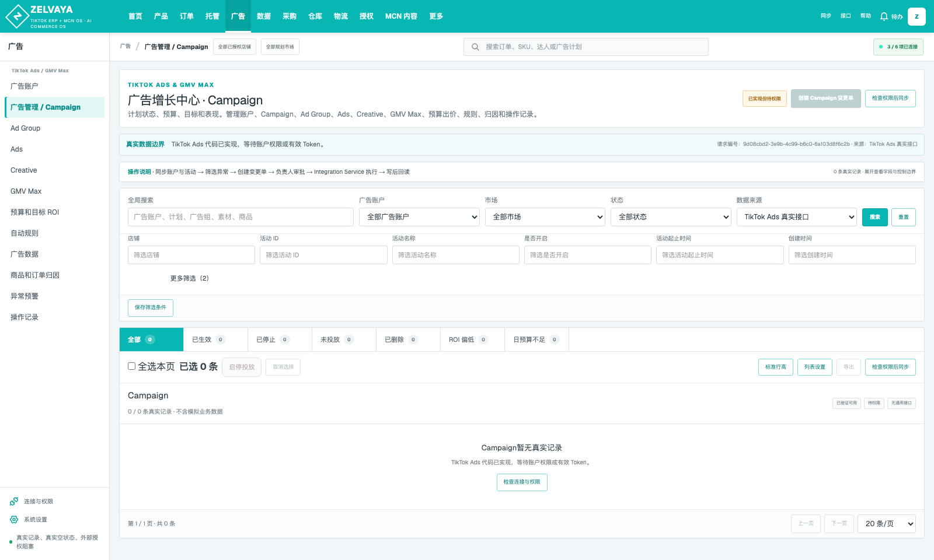Click 检查连接与权限 button
The width and height of the screenshot is (934, 560).
point(522,482)
